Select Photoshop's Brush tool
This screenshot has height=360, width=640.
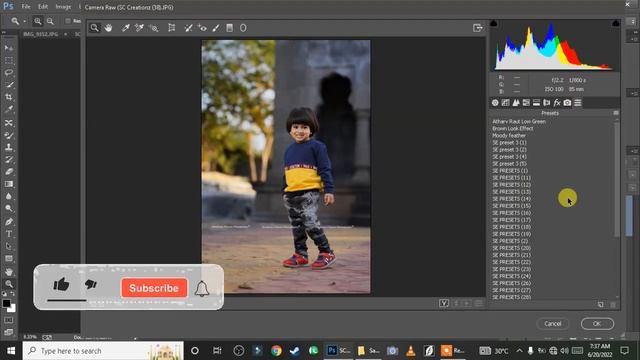pyautogui.click(x=9, y=135)
